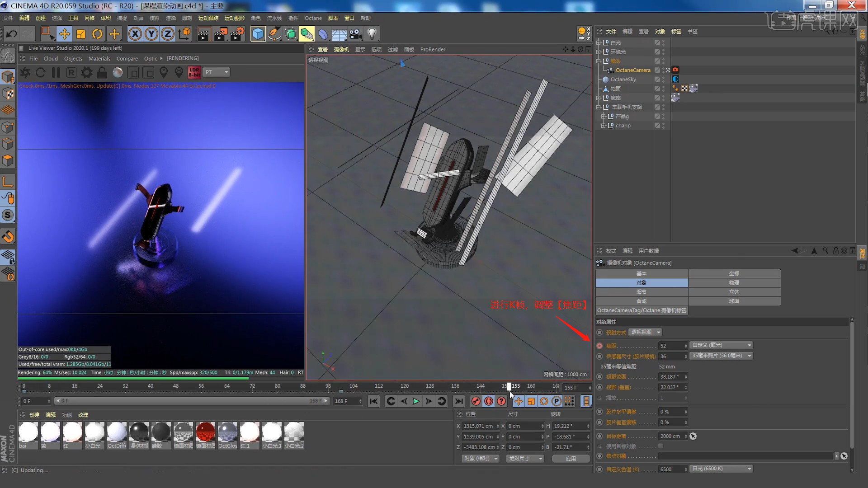
Task: Click the 应用 button in the coordinates panel
Action: point(571,458)
